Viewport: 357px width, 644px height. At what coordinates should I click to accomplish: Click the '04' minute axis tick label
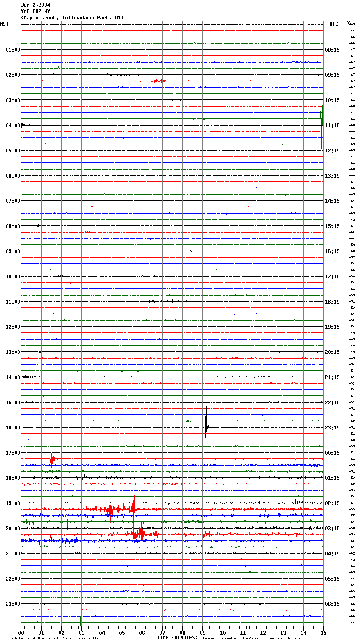tap(102, 633)
